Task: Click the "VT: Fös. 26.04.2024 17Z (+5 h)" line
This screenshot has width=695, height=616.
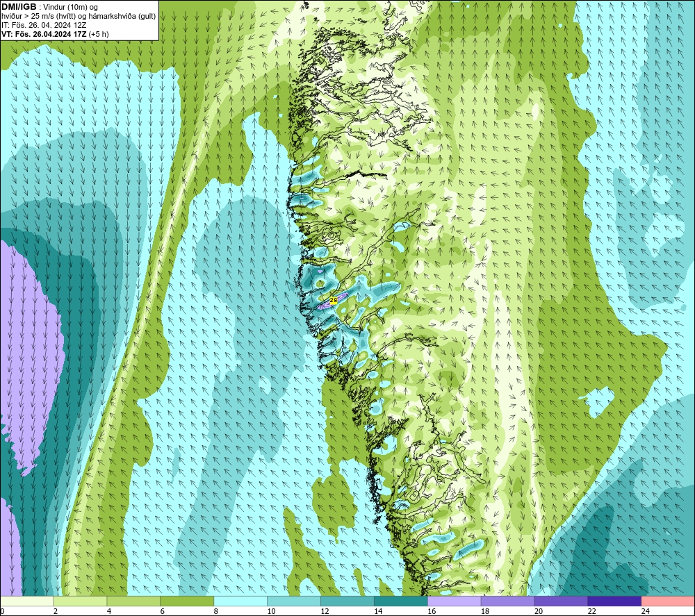Action: [x=55, y=34]
